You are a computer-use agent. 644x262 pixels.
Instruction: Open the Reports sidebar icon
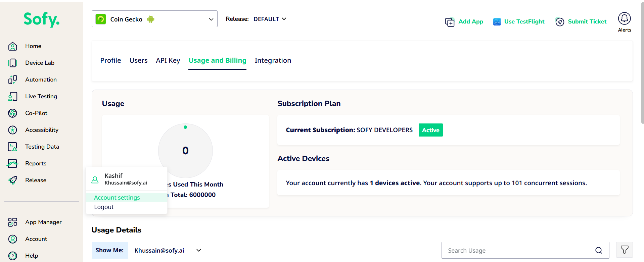13,163
